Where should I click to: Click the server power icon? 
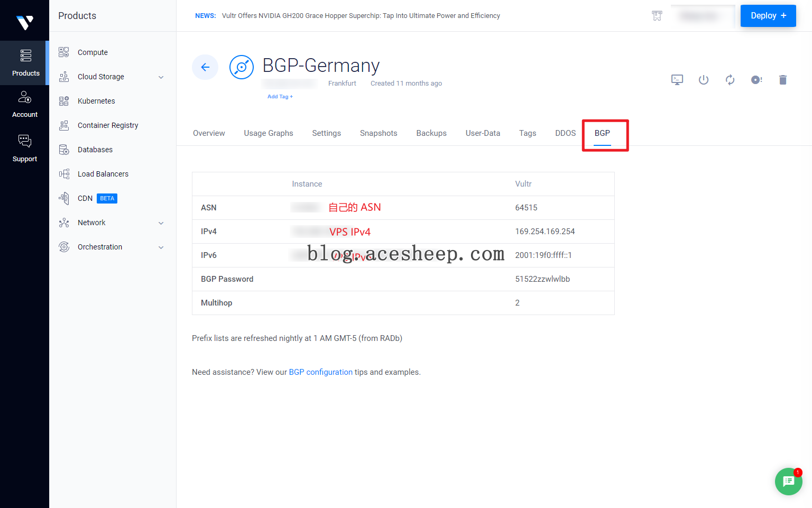coord(704,80)
